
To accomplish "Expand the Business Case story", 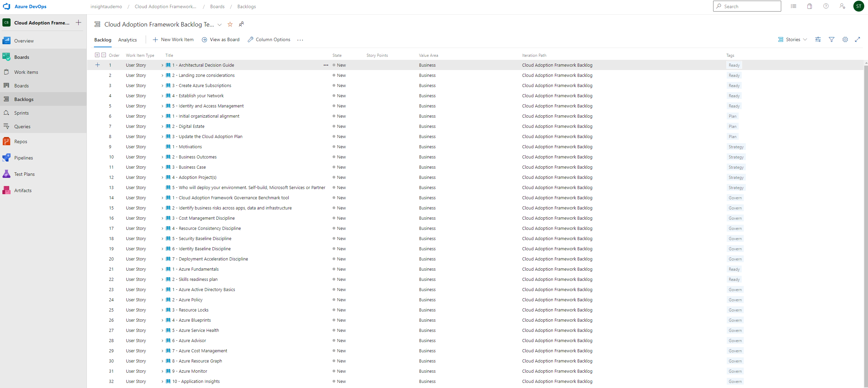I will point(162,167).
